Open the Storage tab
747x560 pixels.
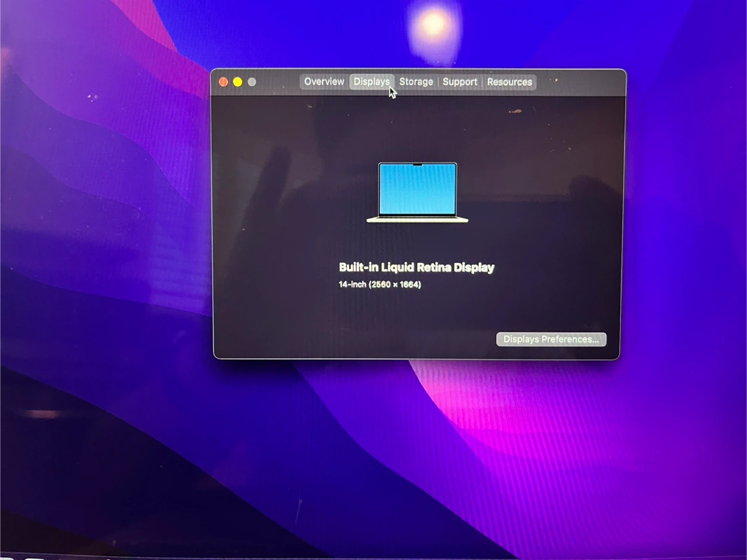pos(416,82)
